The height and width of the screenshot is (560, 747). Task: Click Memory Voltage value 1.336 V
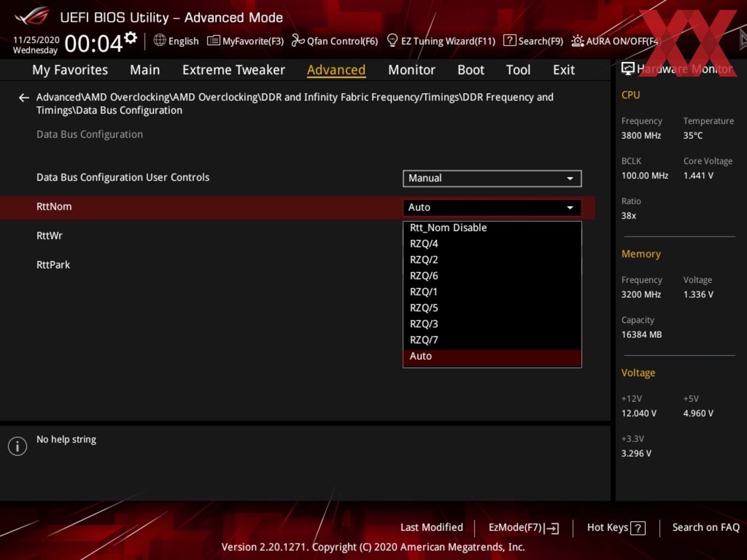coord(698,295)
